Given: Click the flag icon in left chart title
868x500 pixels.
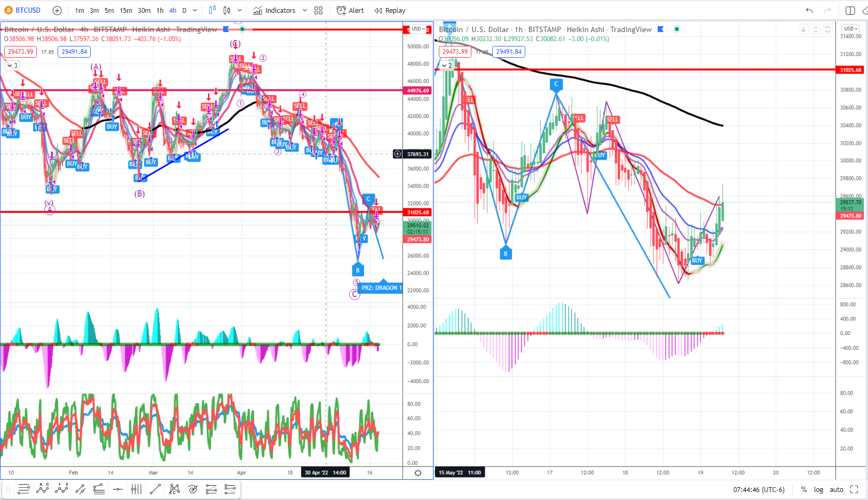Looking at the screenshot, I should pos(226,29).
